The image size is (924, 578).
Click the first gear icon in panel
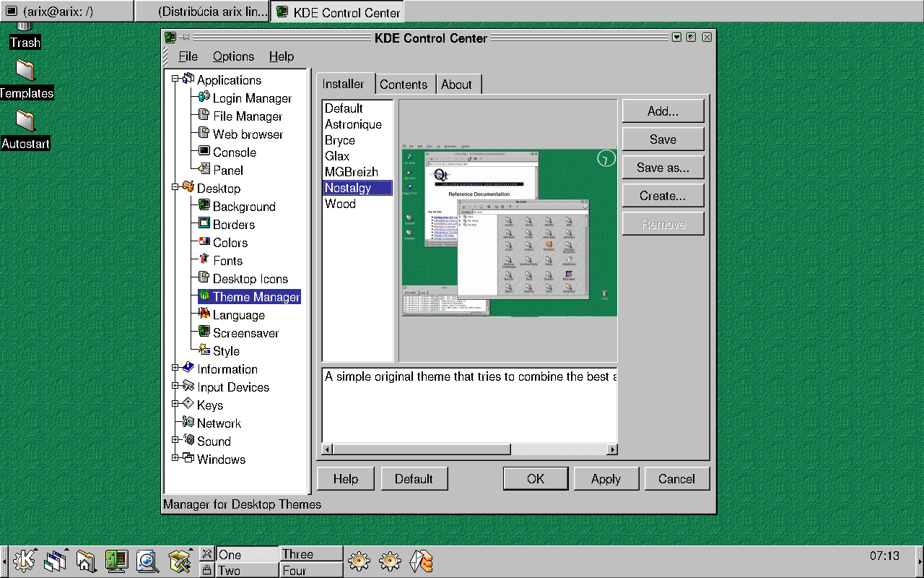(x=359, y=560)
